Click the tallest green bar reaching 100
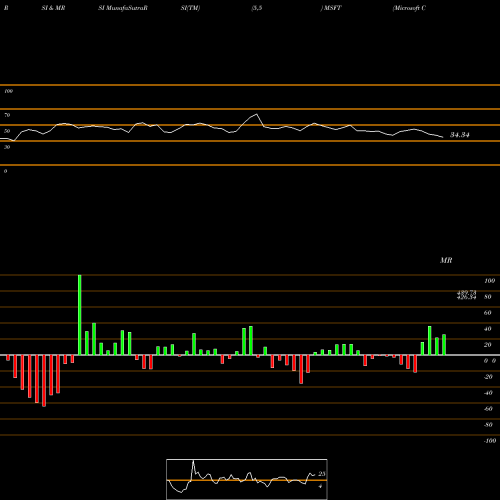 80,315
